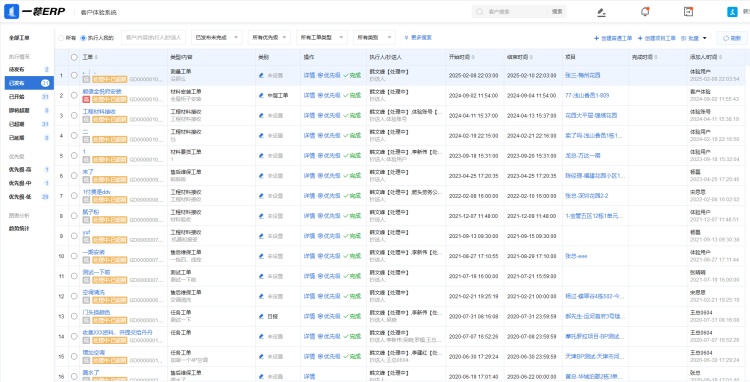Select 待发布 in sidebar
Image resolution: width=750 pixels, height=382 pixels.
tap(29, 70)
